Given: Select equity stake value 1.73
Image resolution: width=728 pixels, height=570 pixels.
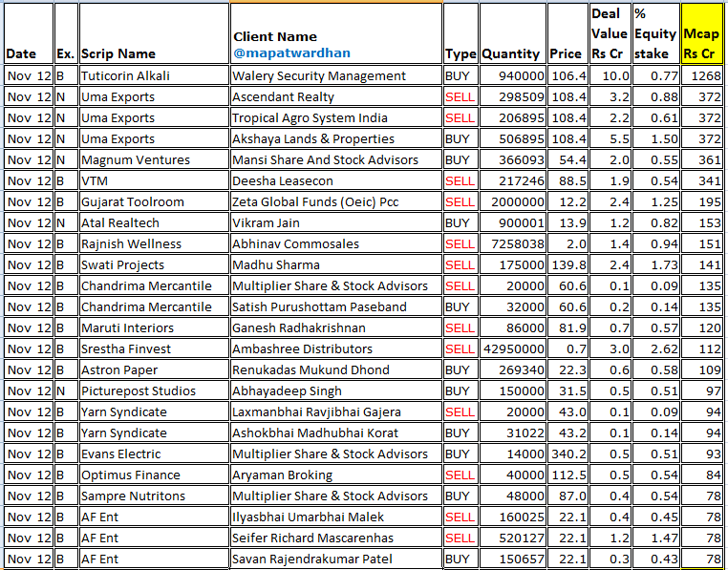Looking at the screenshot, I should [x=655, y=264].
